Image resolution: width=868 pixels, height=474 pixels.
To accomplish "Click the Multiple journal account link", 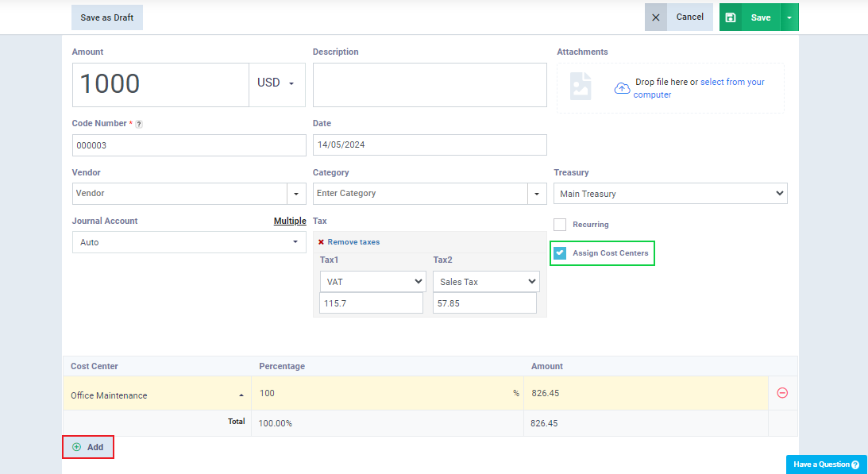I will 290,221.
